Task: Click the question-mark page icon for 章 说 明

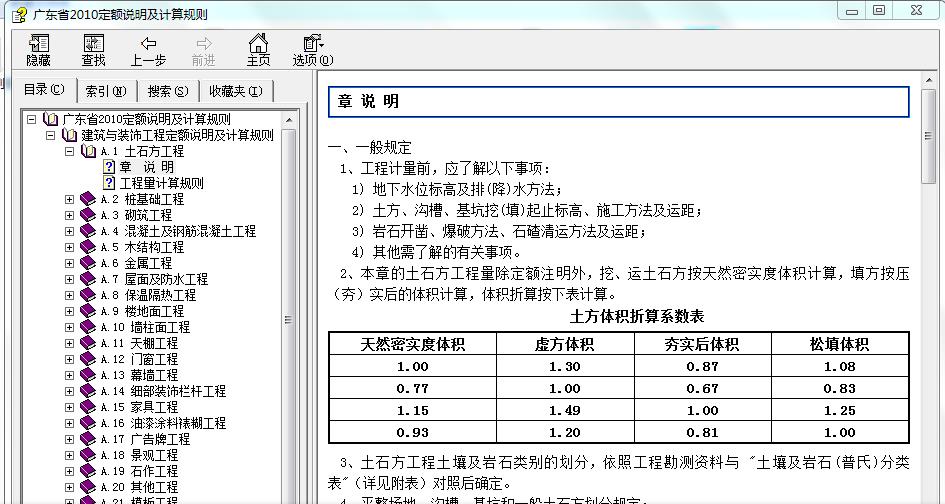Action: click(108, 167)
